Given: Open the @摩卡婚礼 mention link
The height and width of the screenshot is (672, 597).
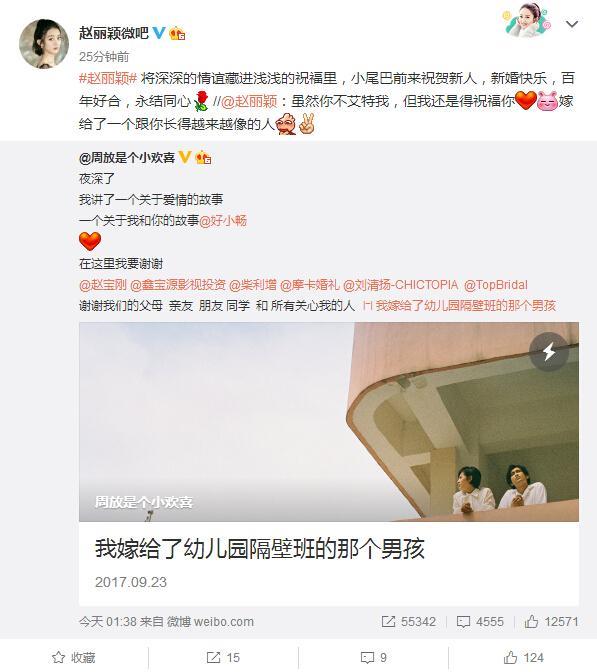Looking at the screenshot, I should point(309,285).
